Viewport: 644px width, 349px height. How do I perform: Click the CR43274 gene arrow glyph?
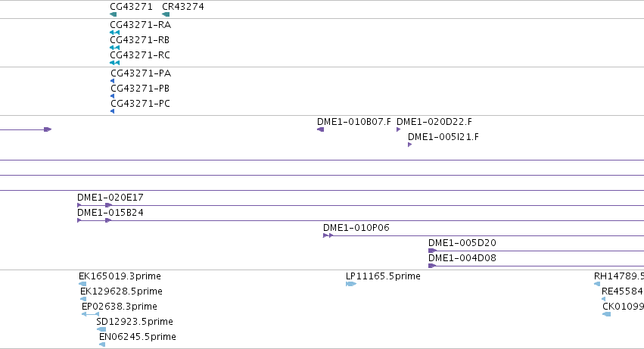tap(166, 14)
